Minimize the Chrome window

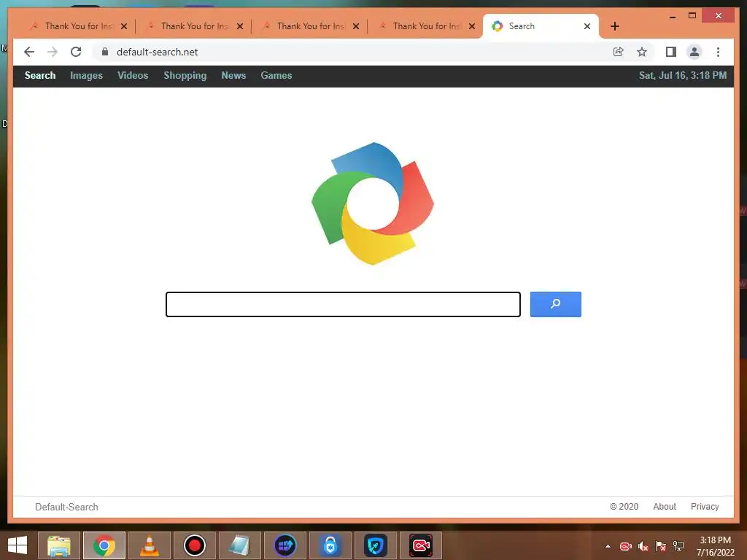coord(672,16)
